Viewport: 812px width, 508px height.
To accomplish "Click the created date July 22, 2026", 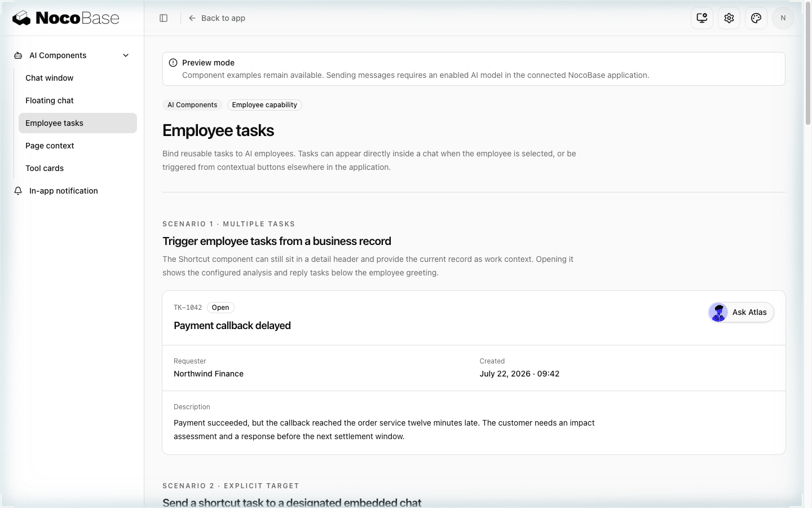I will tap(519, 374).
